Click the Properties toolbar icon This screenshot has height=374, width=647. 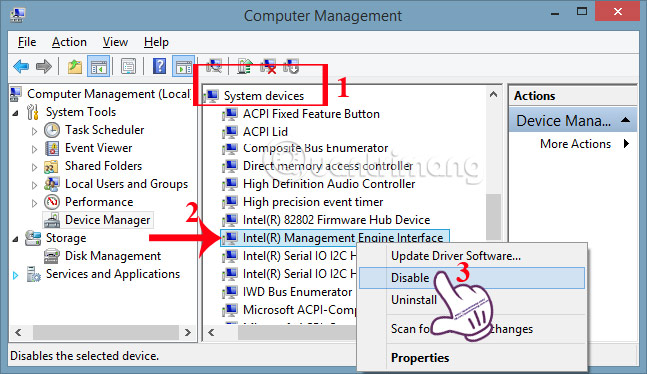tap(128, 66)
